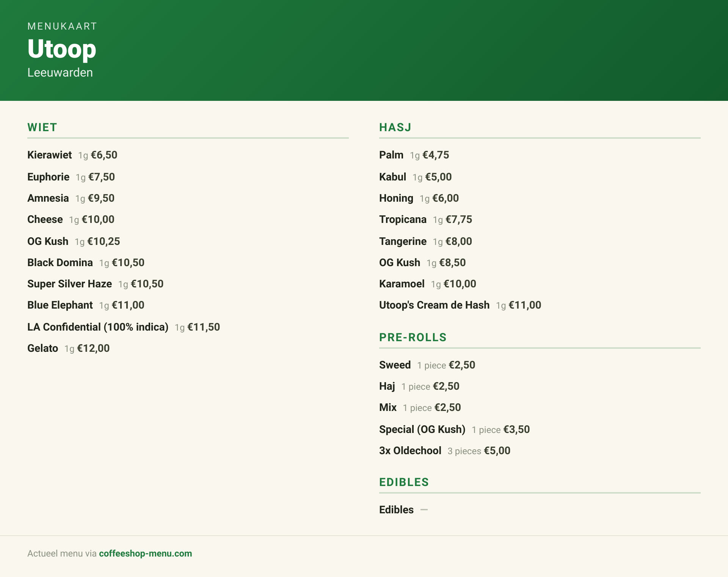Click the Gelato menu item
728x577 pixels.
tap(42, 348)
